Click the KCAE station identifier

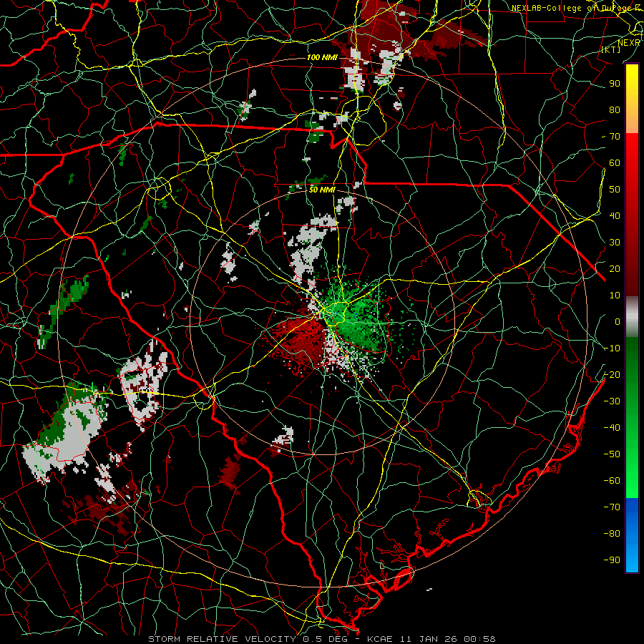(x=380, y=639)
